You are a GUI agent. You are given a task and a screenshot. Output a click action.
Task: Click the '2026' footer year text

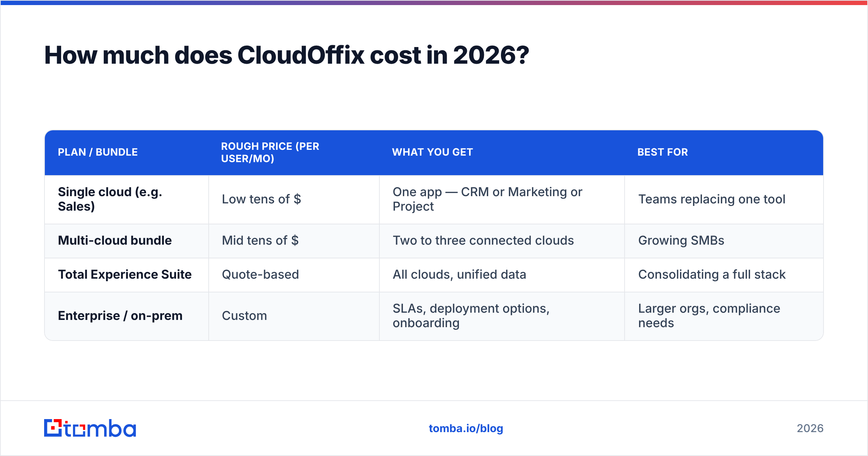pos(810,428)
